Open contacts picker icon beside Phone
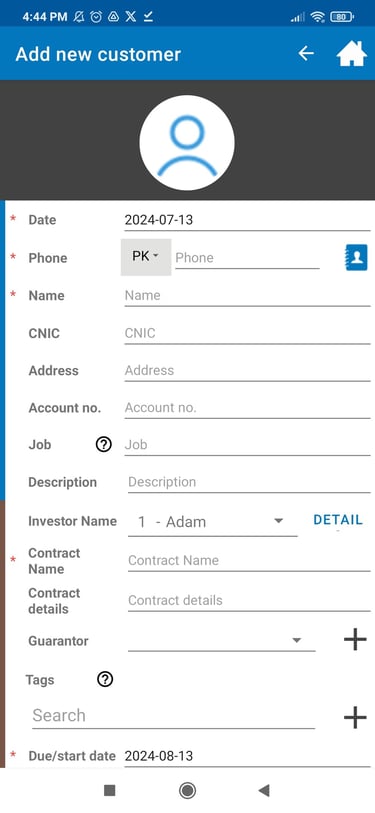This screenshot has height=813, width=375. (x=356, y=257)
